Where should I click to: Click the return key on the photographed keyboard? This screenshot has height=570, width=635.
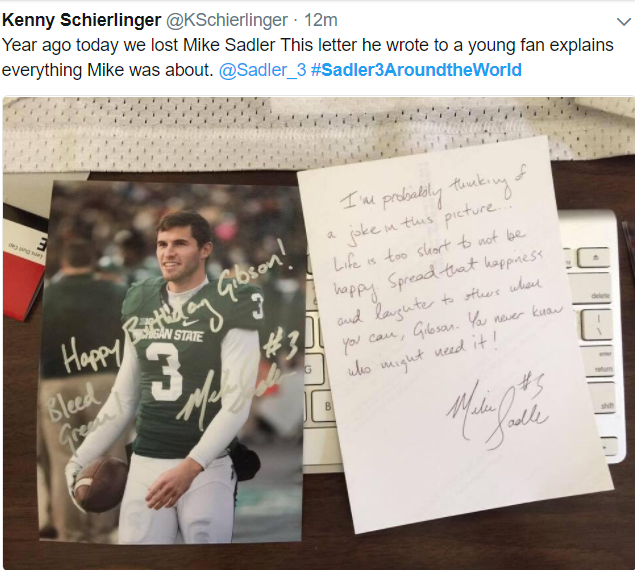coord(603,368)
